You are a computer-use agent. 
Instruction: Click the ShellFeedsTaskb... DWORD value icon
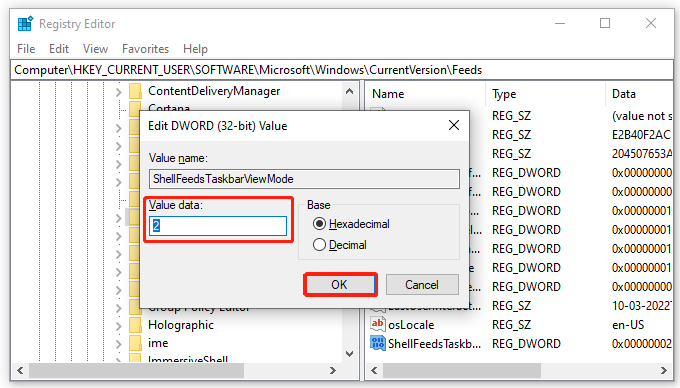pyautogui.click(x=378, y=343)
